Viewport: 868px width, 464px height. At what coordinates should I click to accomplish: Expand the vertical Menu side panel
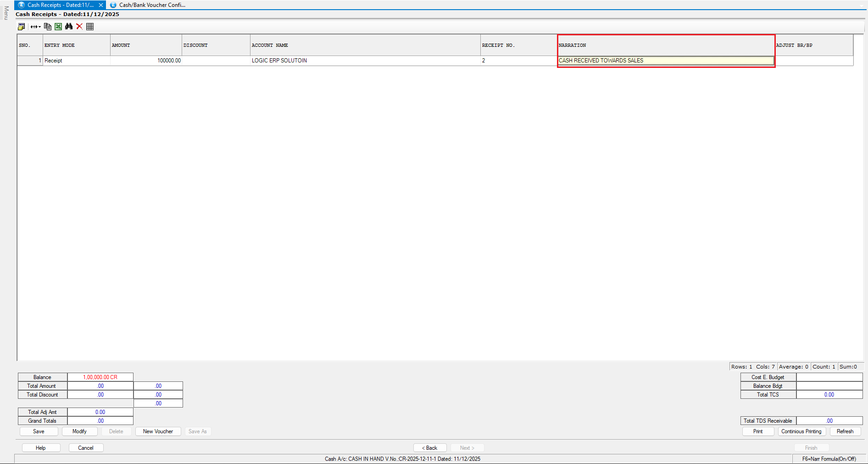6,13
